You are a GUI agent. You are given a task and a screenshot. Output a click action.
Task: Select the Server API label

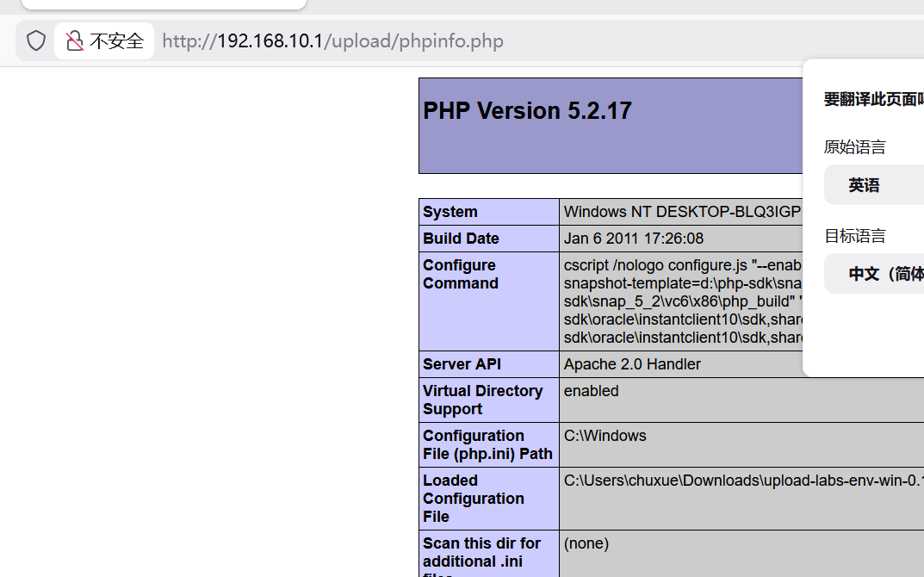(x=462, y=364)
